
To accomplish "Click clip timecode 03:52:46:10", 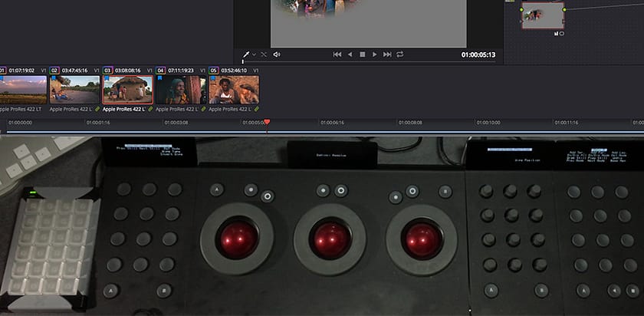I will point(234,71).
